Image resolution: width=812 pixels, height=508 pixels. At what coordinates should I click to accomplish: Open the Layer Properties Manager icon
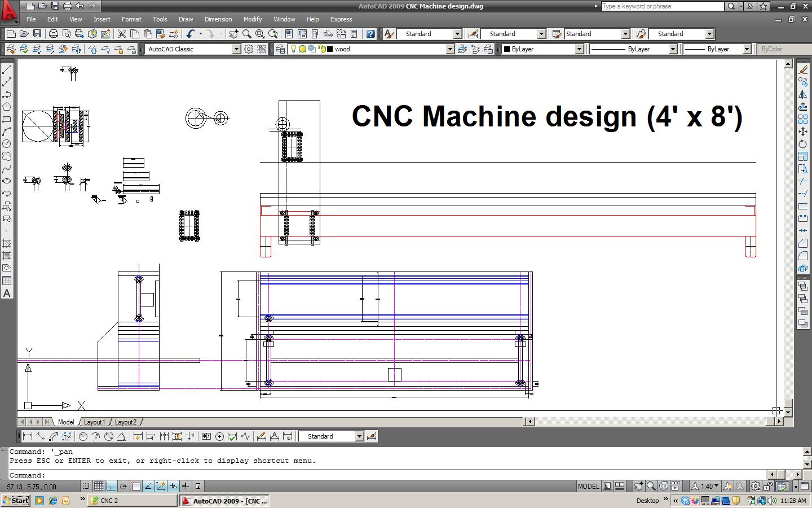click(x=281, y=49)
